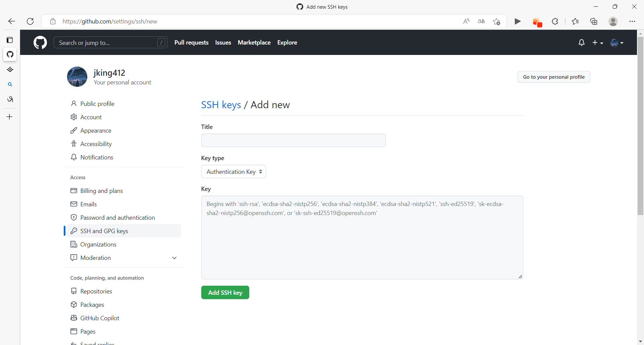Focus the Title input field

(x=293, y=140)
